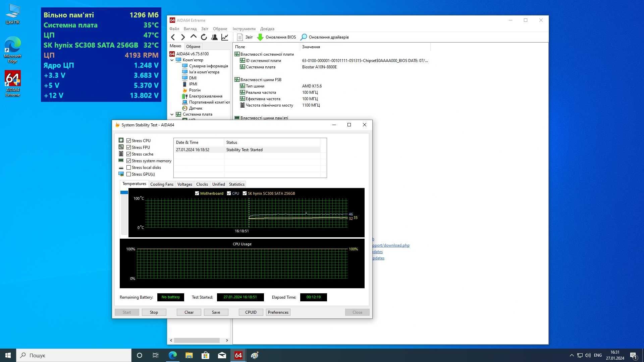Open Microsoft Store from the taskbar
This screenshot has width=644, height=362.
(x=205, y=355)
